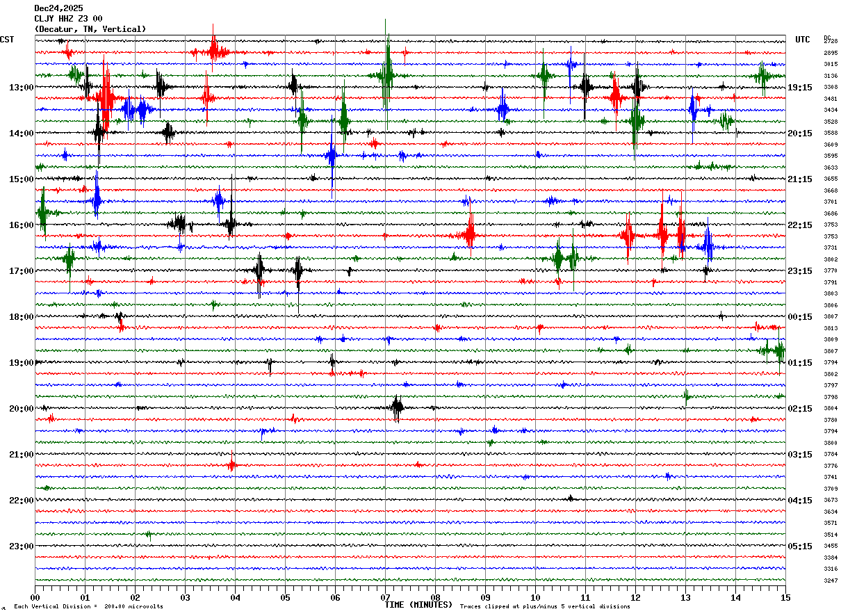Click the 18:00 CST time label
The width and height of the screenshot is (841, 616).
coord(22,317)
